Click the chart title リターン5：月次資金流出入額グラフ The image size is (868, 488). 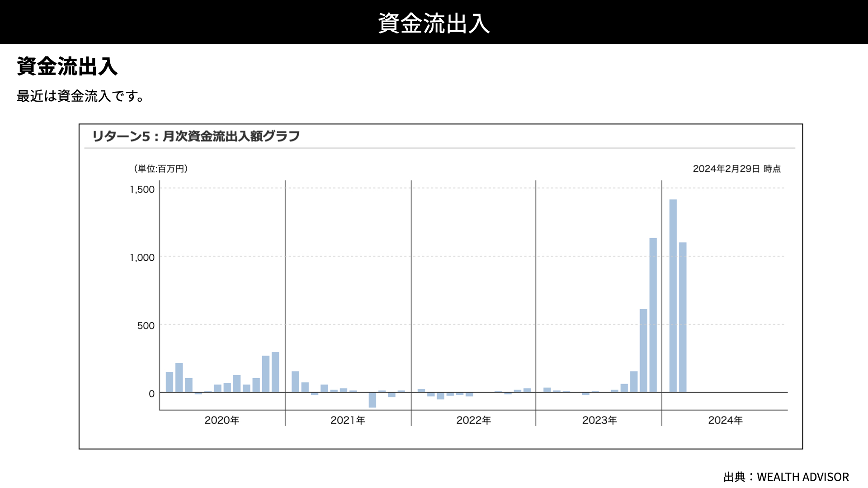point(196,136)
